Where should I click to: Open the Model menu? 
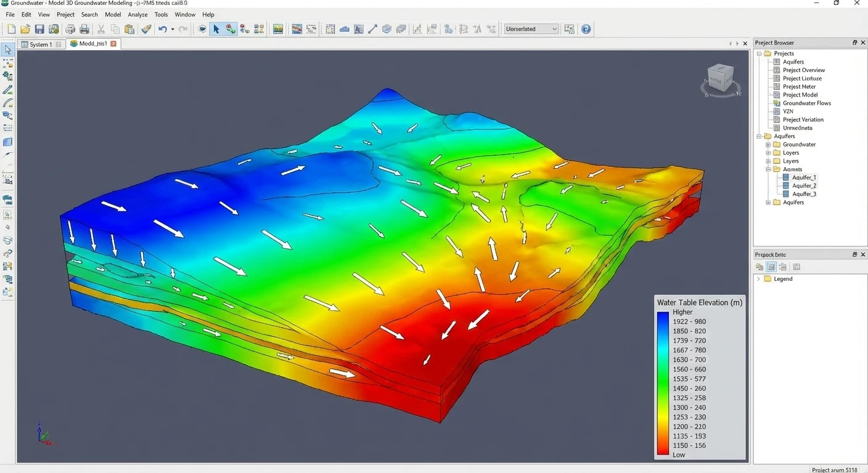(113, 14)
